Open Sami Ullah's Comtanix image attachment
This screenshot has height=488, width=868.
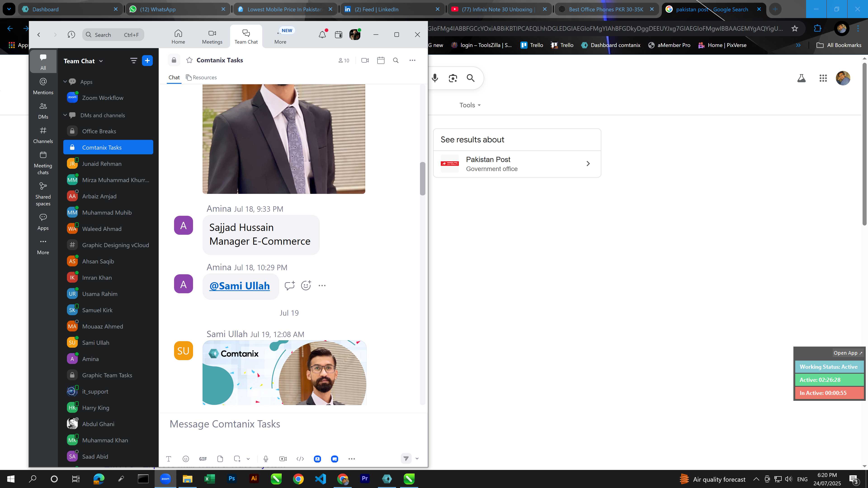[x=284, y=373]
